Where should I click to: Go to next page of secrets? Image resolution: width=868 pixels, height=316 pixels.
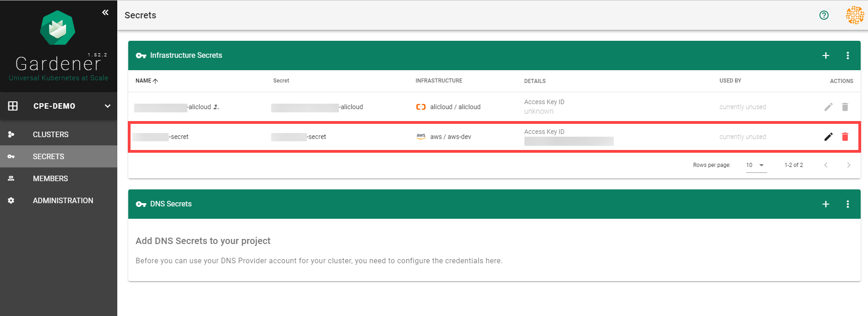pyautogui.click(x=848, y=165)
